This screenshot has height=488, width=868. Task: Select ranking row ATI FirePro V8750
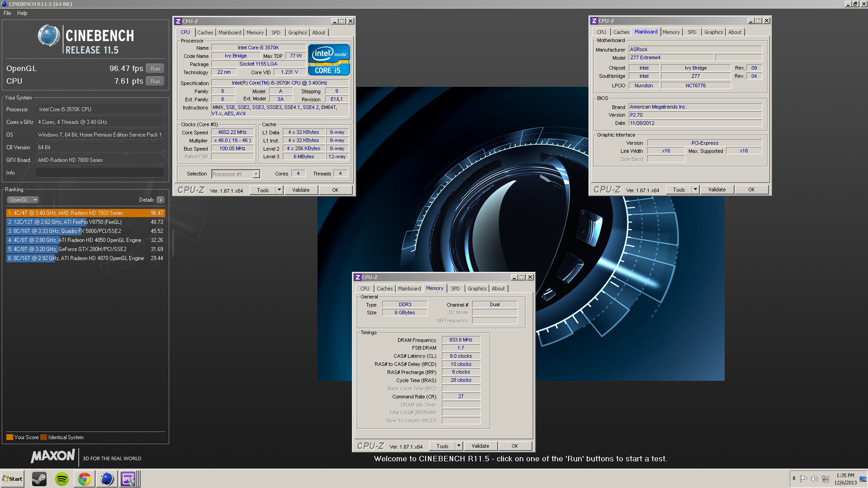(x=85, y=222)
